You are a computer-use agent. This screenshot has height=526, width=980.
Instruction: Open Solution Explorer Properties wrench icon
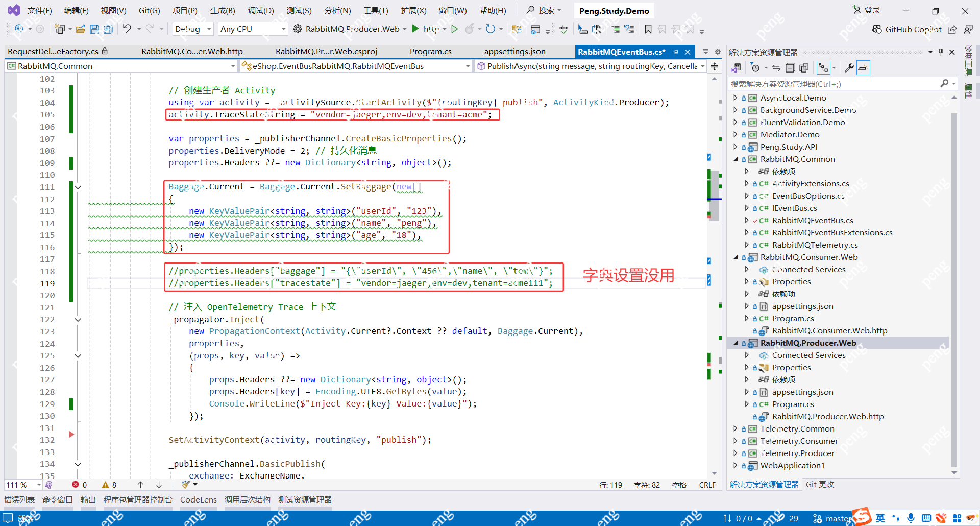[x=849, y=67]
